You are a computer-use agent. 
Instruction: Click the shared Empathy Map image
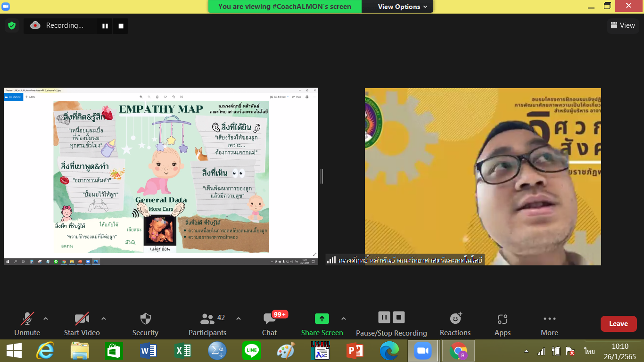tap(161, 177)
